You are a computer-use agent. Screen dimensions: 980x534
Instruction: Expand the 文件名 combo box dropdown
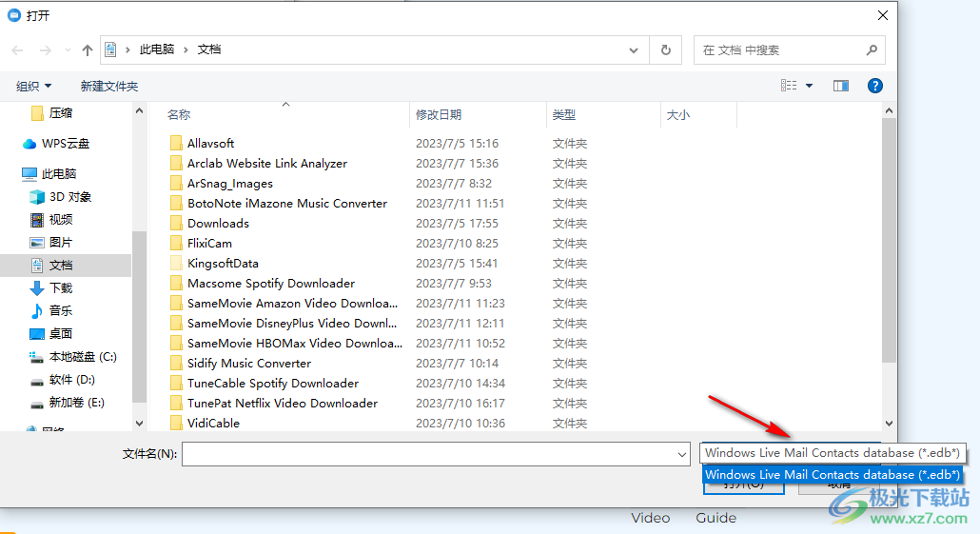682,455
